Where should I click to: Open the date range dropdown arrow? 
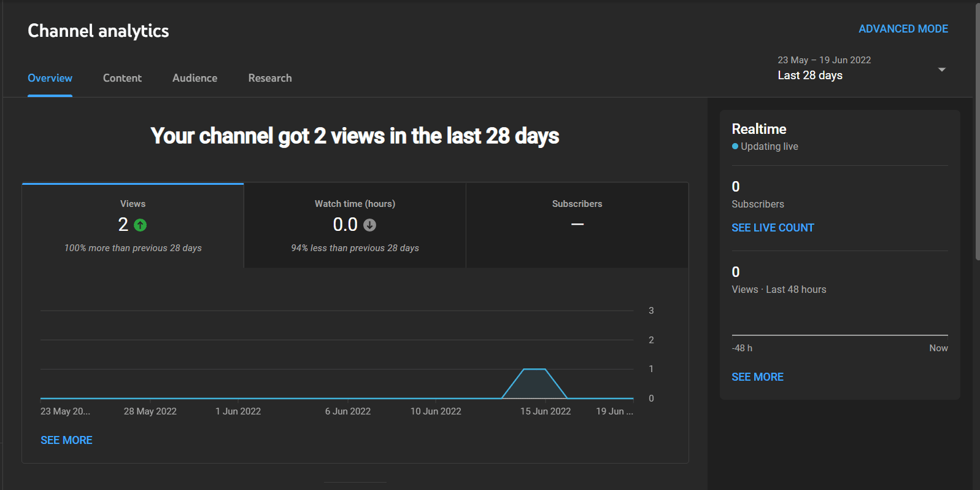(941, 69)
